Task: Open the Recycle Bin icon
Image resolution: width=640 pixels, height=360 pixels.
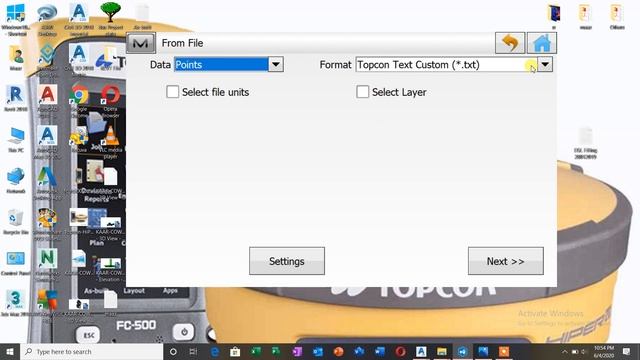Action: click(x=16, y=222)
